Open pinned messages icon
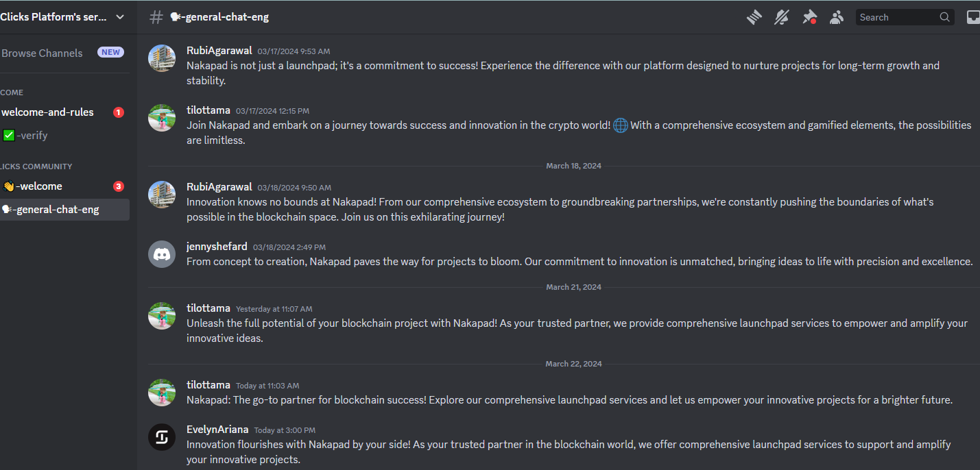 point(810,17)
